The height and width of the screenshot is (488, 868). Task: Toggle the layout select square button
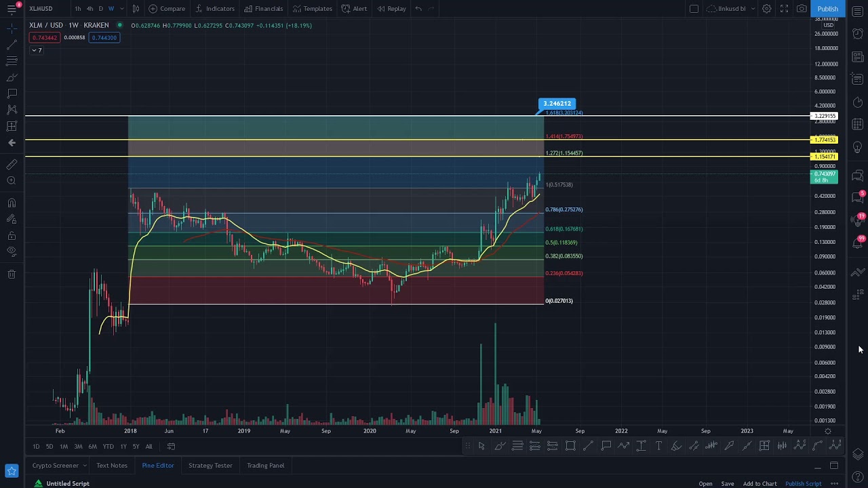coord(694,9)
